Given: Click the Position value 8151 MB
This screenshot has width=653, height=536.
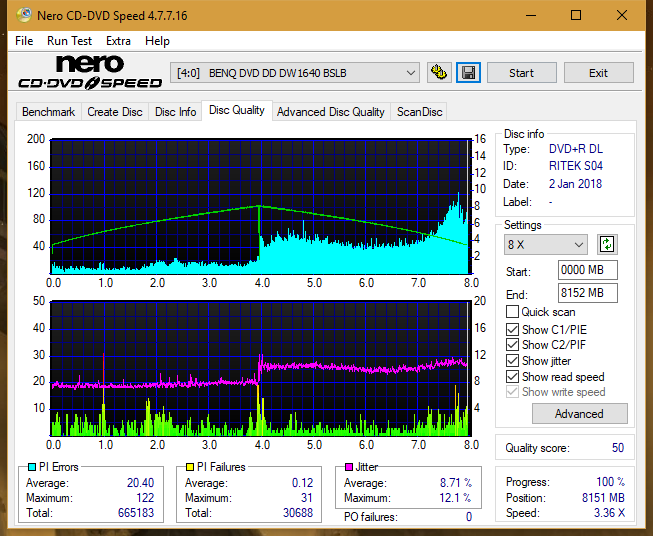Looking at the screenshot, I should point(603,498).
